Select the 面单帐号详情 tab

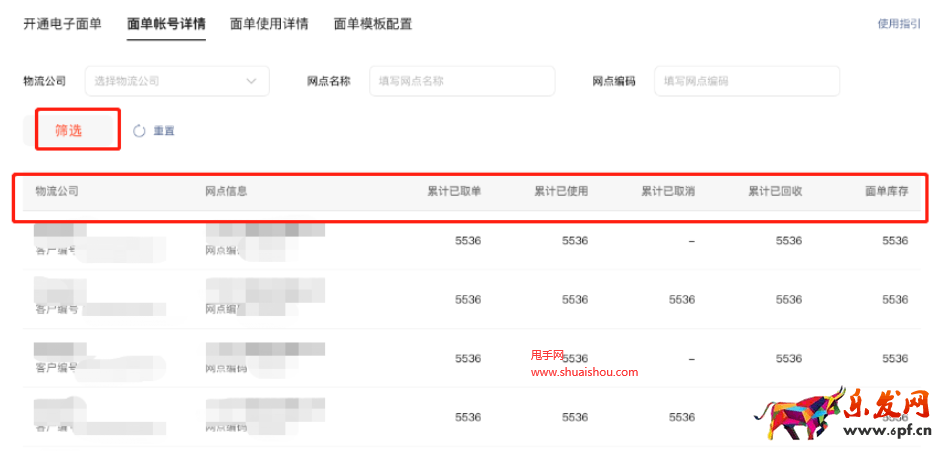point(166,24)
